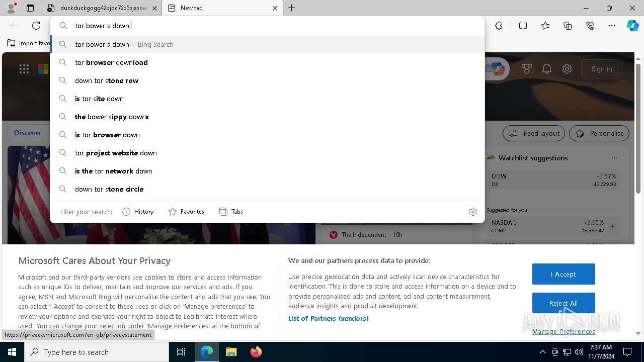Image resolution: width=644 pixels, height=362 pixels.
Task: Refresh the page
Action: click(x=36, y=26)
